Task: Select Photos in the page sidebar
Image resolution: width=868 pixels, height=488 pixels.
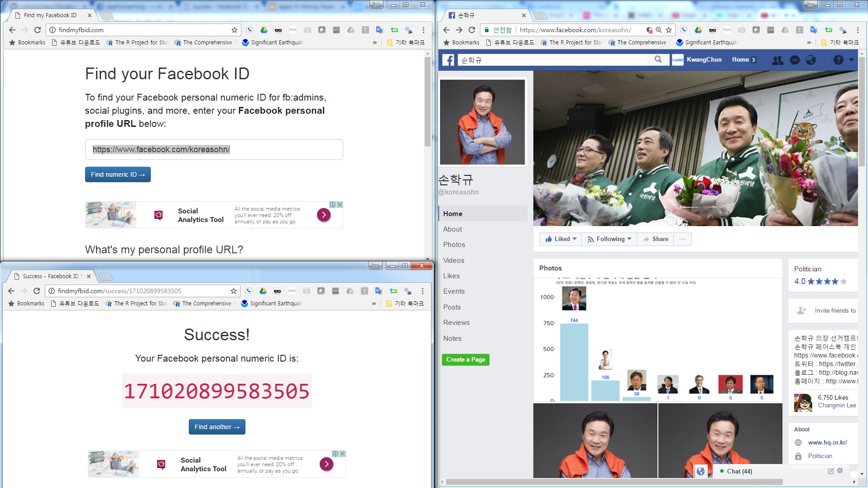Action: pyautogui.click(x=454, y=245)
